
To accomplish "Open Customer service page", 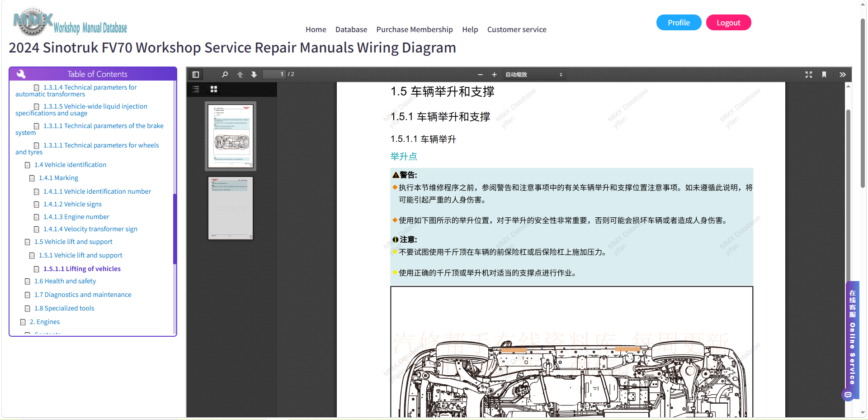I will [x=517, y=29].
